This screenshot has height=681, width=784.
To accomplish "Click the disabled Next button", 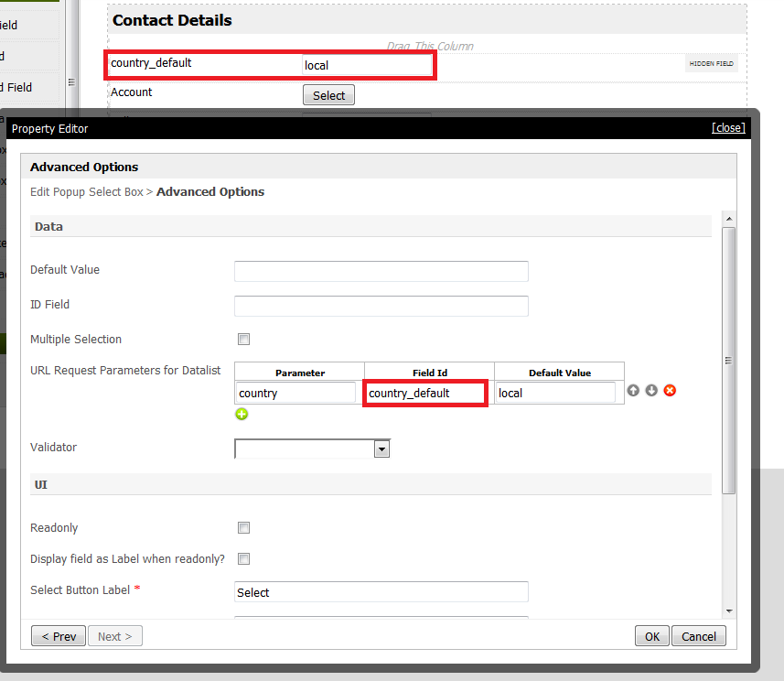I will 115,636.
